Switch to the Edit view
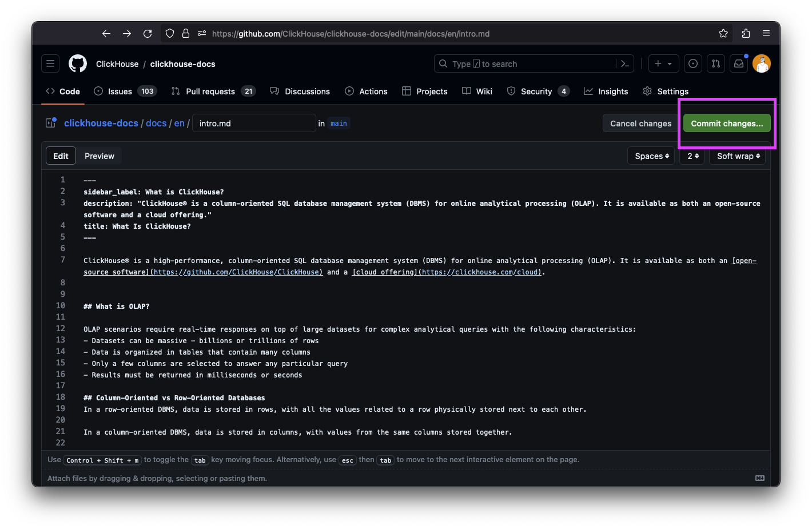 (x=61, y=156)
